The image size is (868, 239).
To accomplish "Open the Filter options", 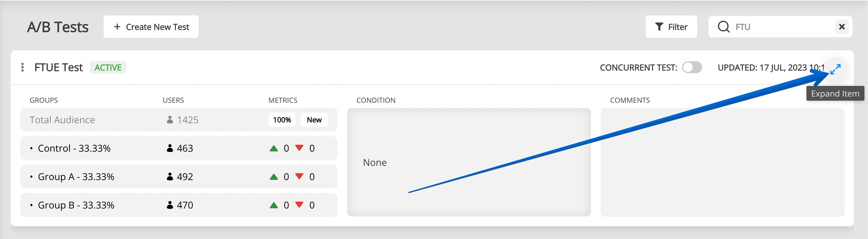I will click(x=671, y=27).
